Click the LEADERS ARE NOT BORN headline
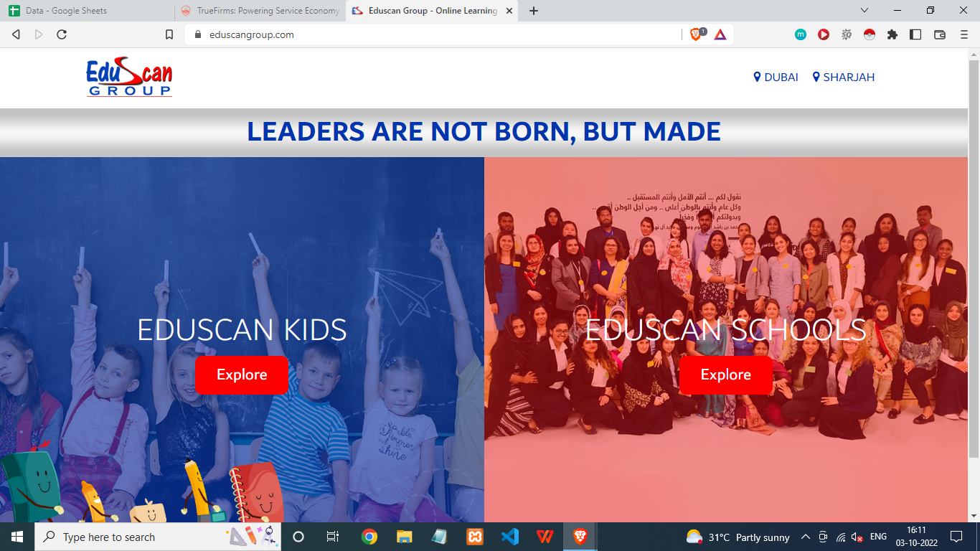 pos(484,132)
